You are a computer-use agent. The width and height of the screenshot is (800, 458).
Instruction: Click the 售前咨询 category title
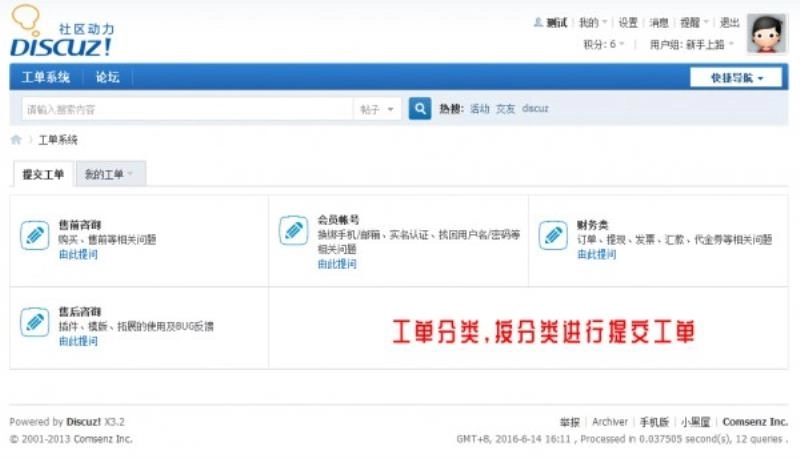click(x=80, y=224)
